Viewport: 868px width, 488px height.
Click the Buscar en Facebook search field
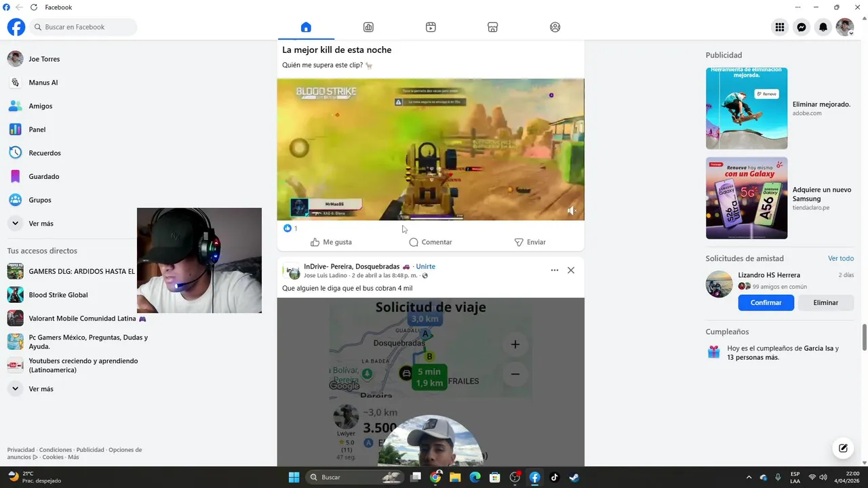click(x=83, y=27)
